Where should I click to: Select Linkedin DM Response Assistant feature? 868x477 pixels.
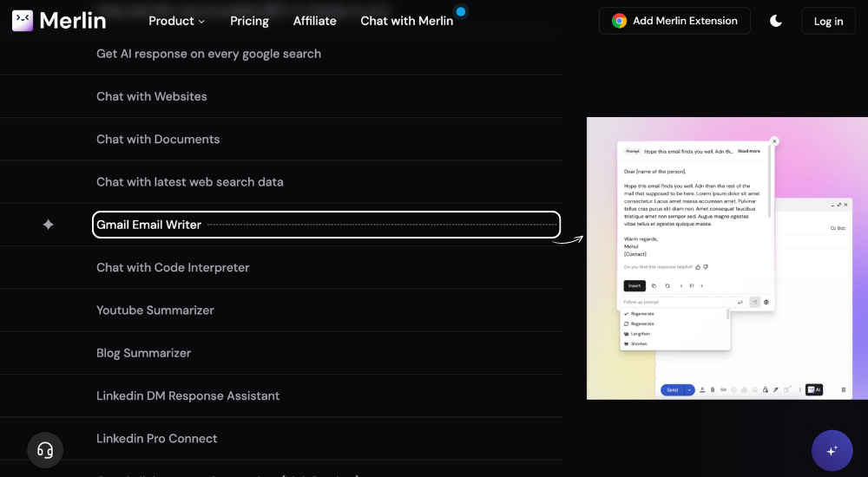[x=187, y=395]
